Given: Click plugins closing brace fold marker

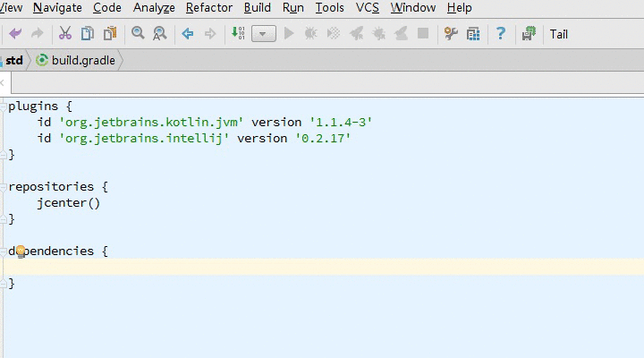Looking at the screenshot, I should 3,155.
